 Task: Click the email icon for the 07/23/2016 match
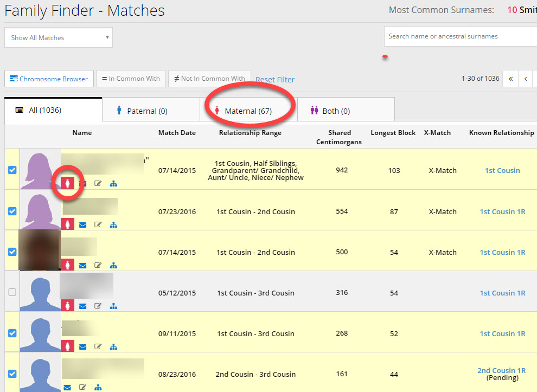[x=82, y=224]
